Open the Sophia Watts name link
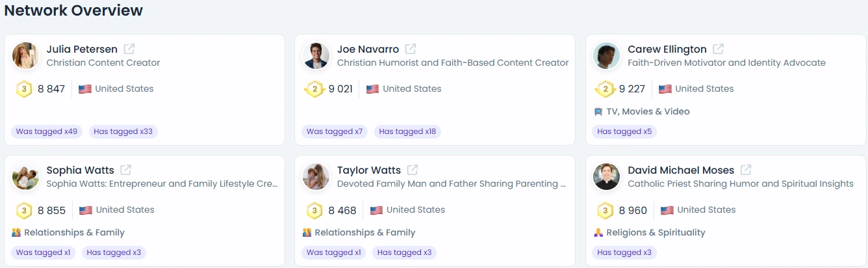The height and width of the screenshot is (268, 868). (81, 170)
